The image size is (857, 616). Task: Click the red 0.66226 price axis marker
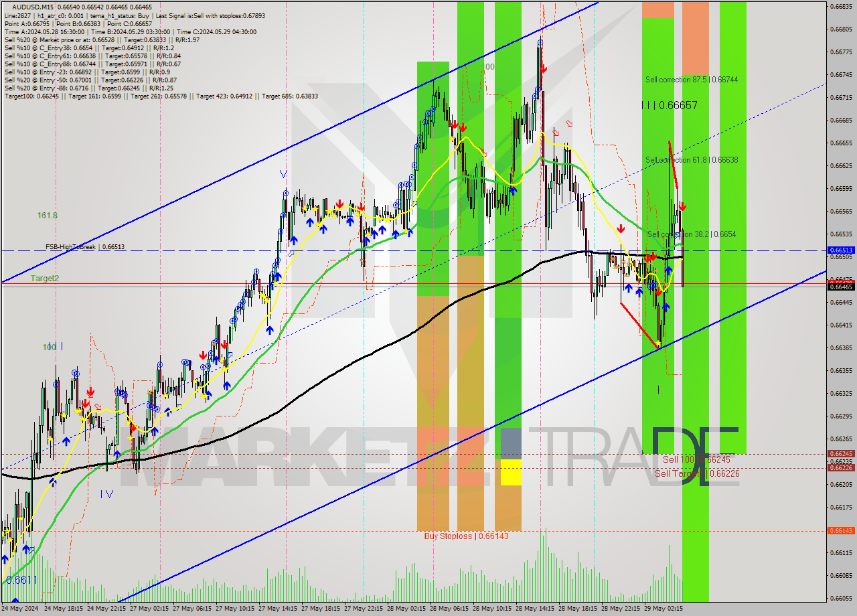[842, 467]
